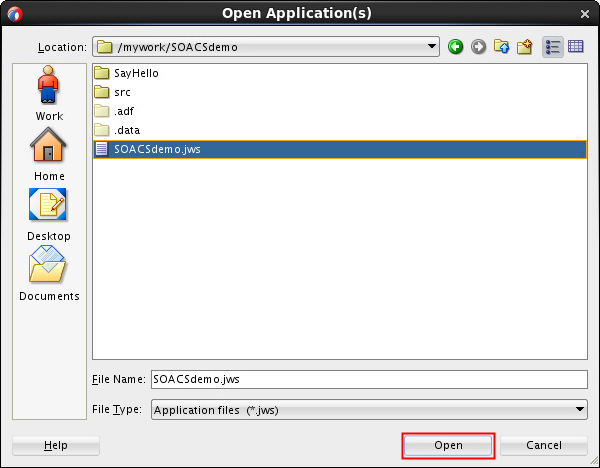Go up one folder level
600x468 pixels.
click(501, 47)
